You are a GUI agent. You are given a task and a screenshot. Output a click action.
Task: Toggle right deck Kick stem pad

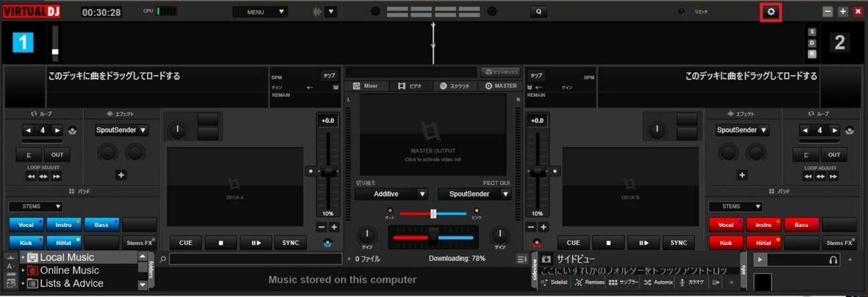(x=726, y=243)
